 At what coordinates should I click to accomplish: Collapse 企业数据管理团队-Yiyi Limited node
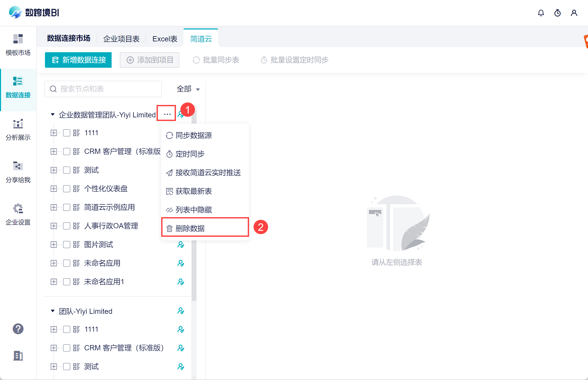[x=53, y=114]
